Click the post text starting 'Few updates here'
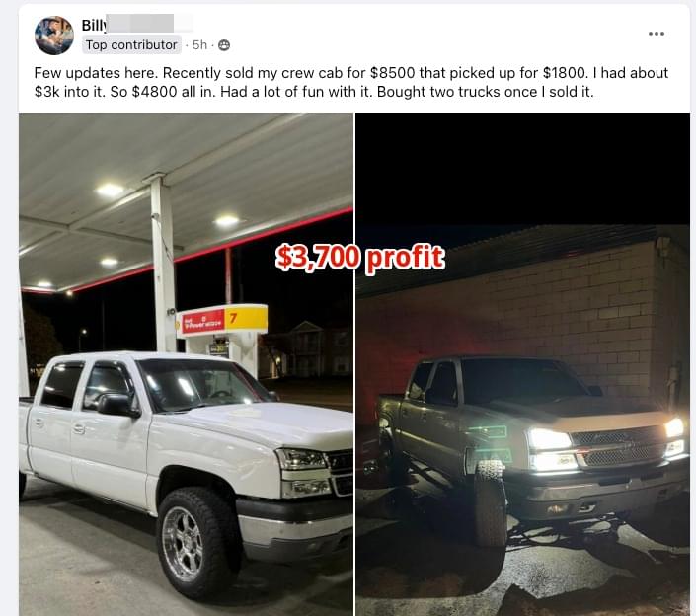Screen dimensions: 696x616 pos(350,82)
